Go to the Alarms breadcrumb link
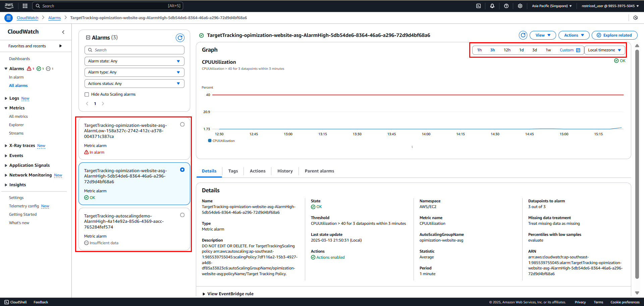This screenshot has height=306, width=644. pyautogui.click(x=54, y=18)
